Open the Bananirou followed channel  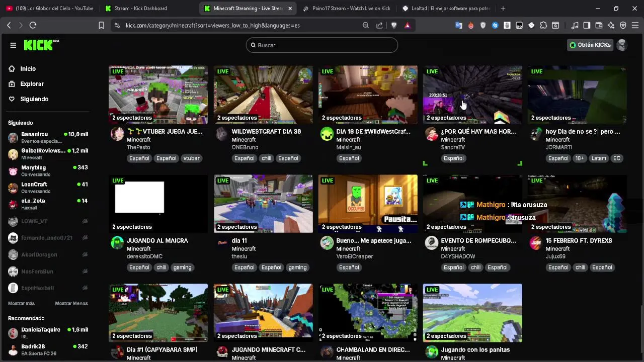[48, 138]
